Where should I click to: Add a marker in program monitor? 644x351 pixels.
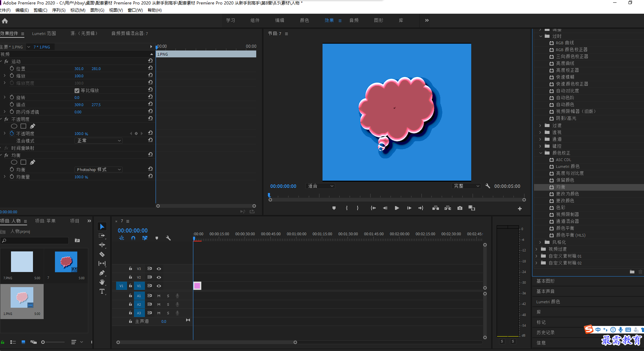click(x=334, y=208)
